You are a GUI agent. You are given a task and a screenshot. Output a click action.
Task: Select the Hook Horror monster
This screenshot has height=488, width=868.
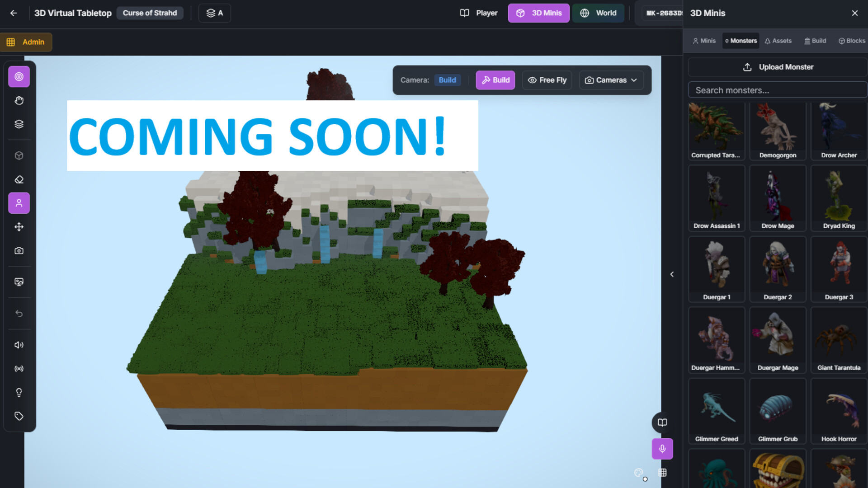(839, 411)
